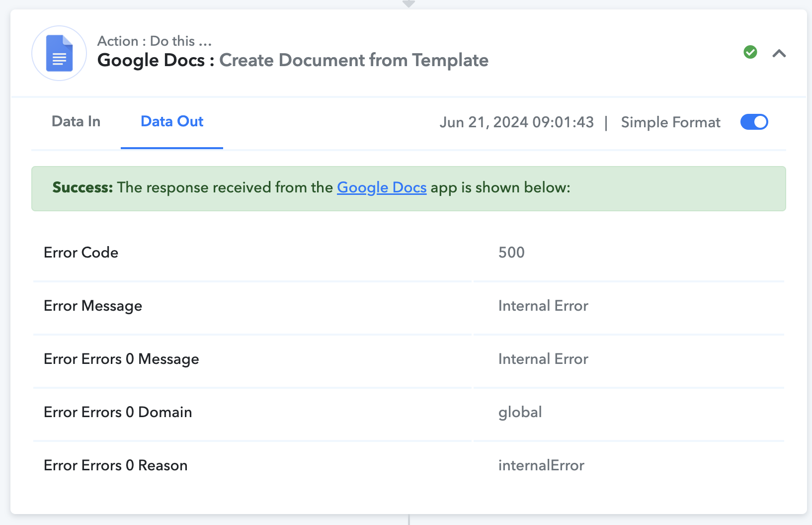The image size is (812, 525).
Task: Click the Google Docs app icon
Action: point(59,53)
